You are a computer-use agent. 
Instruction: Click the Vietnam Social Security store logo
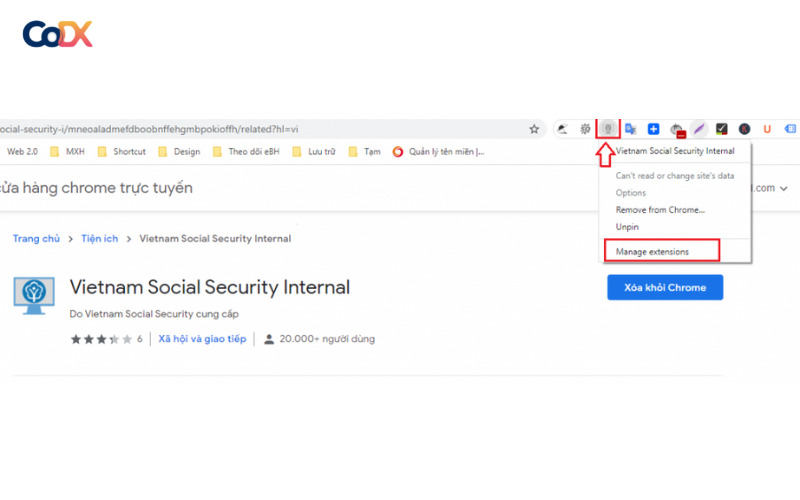(x=34, y=295)
